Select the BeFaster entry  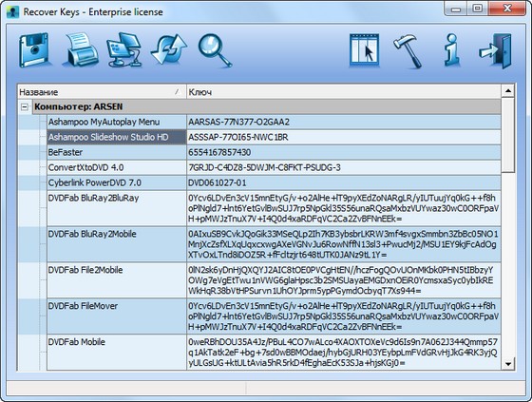pos(116,152)
